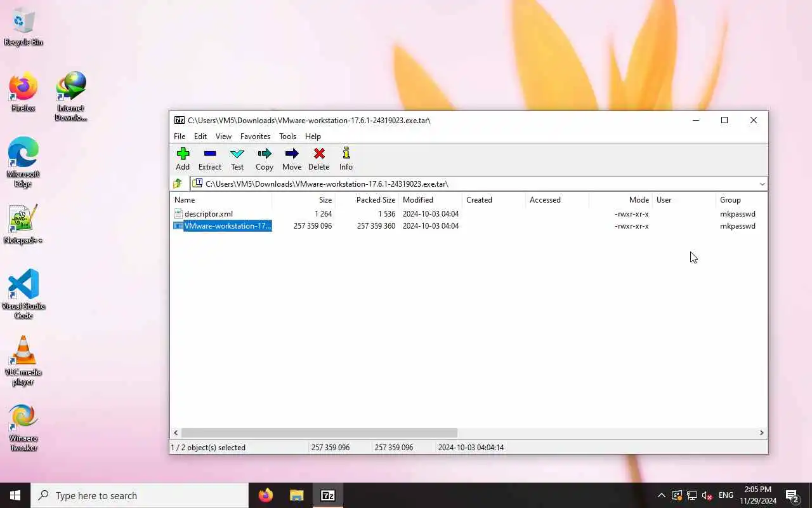The width and height of the screenshot is (812, 508).
Task: Click muted volume tray icon
Action: (x=707, y=495)
